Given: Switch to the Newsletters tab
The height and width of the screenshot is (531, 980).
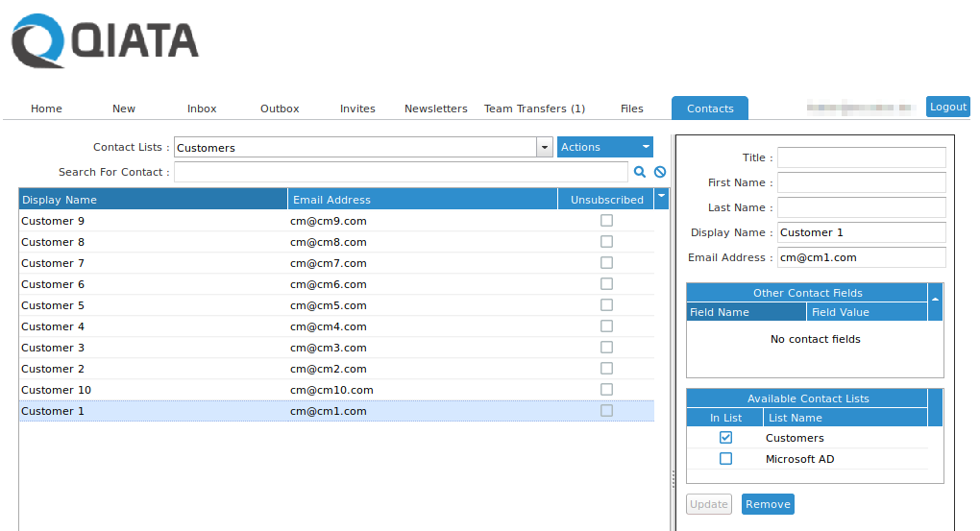Looking at the screenshot, I should tap(435, 109).
